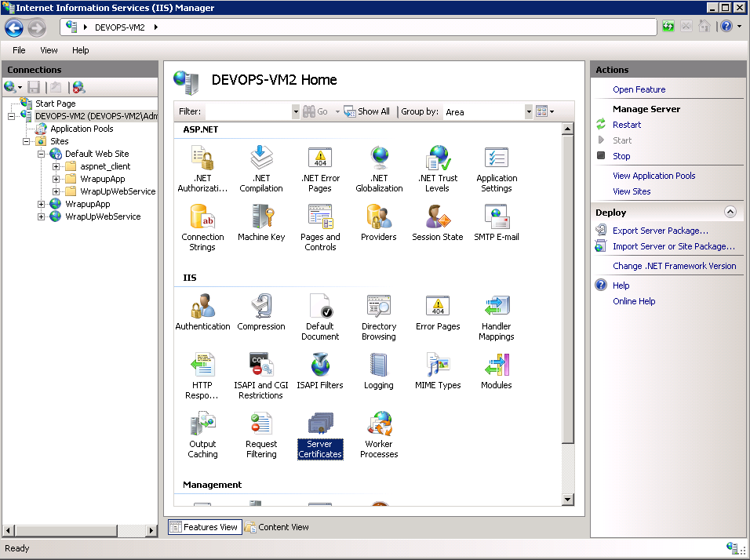Click in the Filter input field

point(248,112)
